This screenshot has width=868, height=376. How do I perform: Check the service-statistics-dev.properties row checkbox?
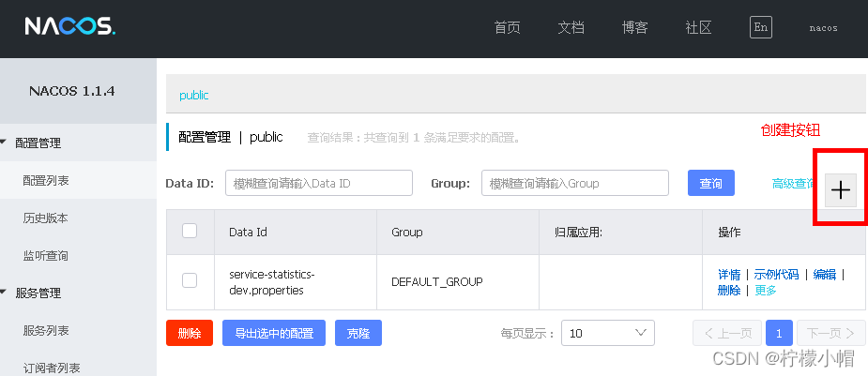190,281
